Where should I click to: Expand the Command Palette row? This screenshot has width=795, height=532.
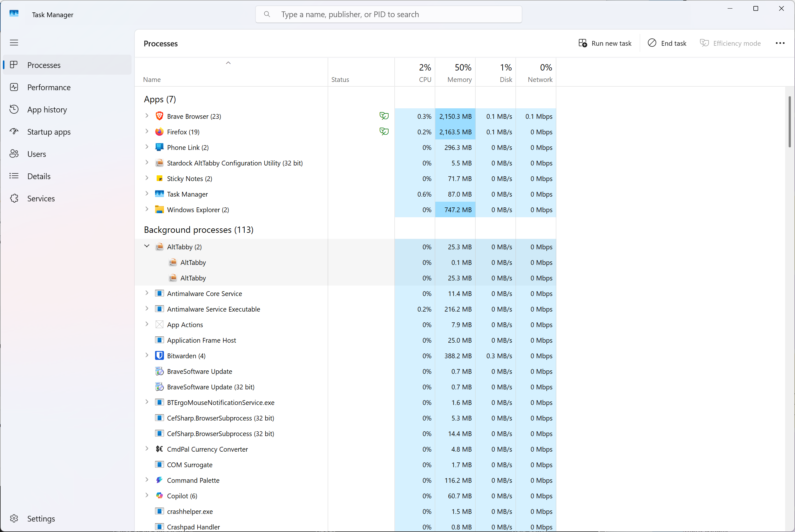coord(147,480)
